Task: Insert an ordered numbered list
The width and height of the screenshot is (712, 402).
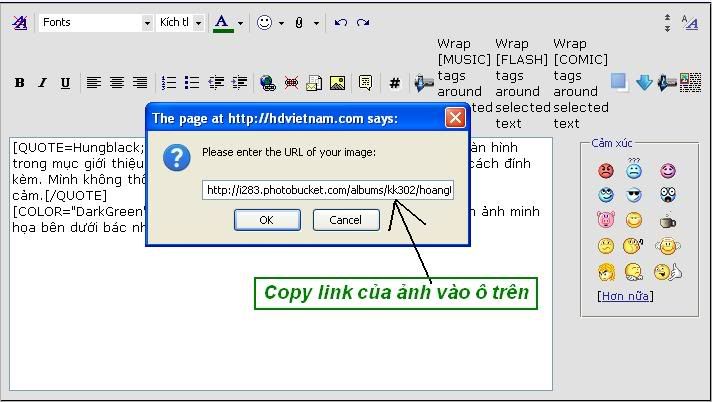Action: 168,83
